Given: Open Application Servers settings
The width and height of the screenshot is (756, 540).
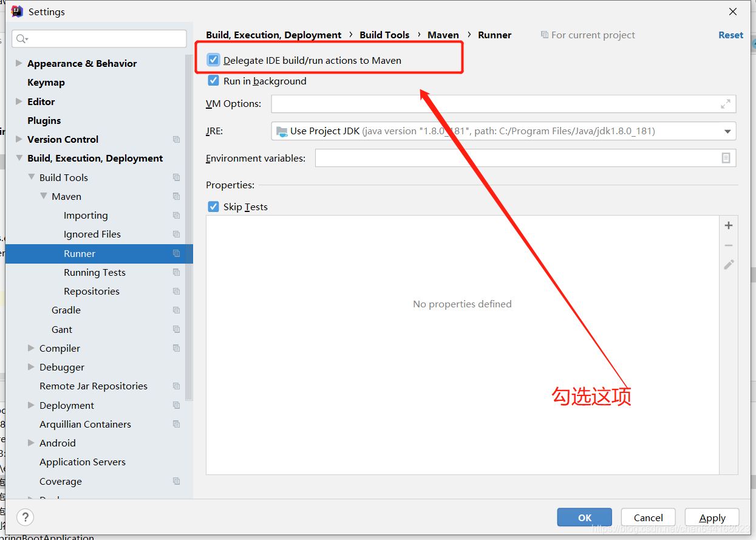Looking at the screenshot, I should click(83, 462).
